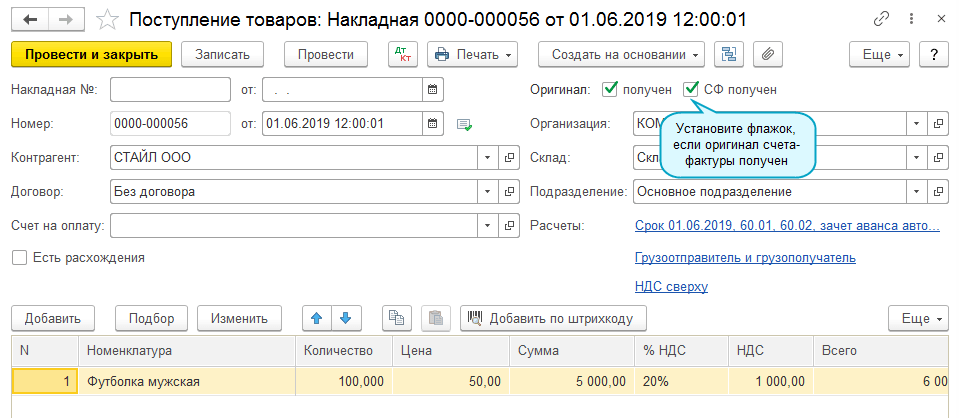
Task: Enable the Есть расхождения checkbox
Action: coord(19,258)
